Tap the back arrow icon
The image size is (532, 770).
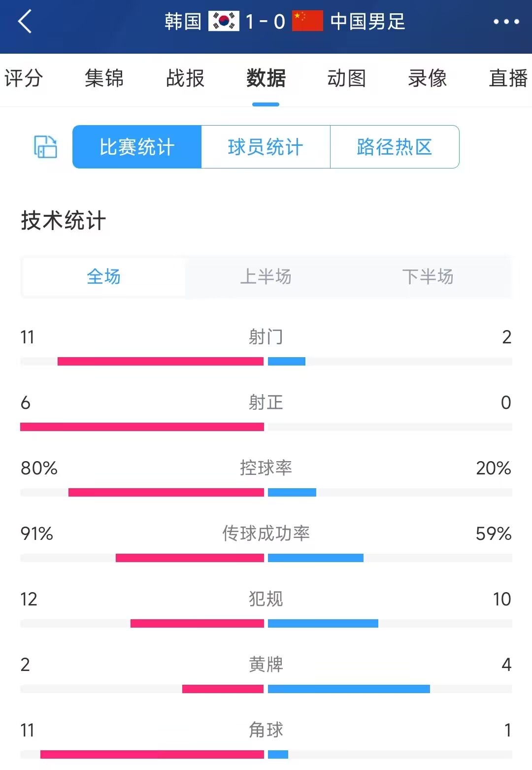point(25,22)
